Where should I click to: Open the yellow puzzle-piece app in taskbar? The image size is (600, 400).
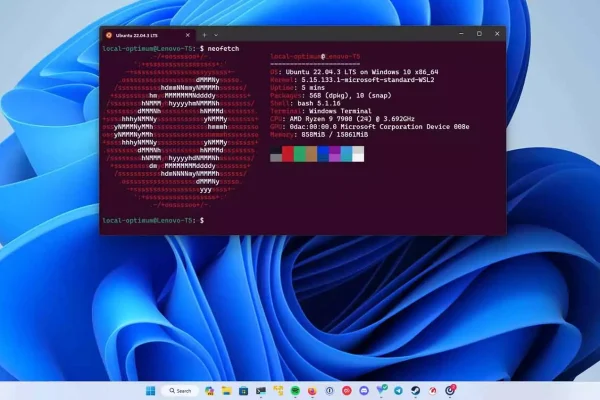[x=278, y=390]
